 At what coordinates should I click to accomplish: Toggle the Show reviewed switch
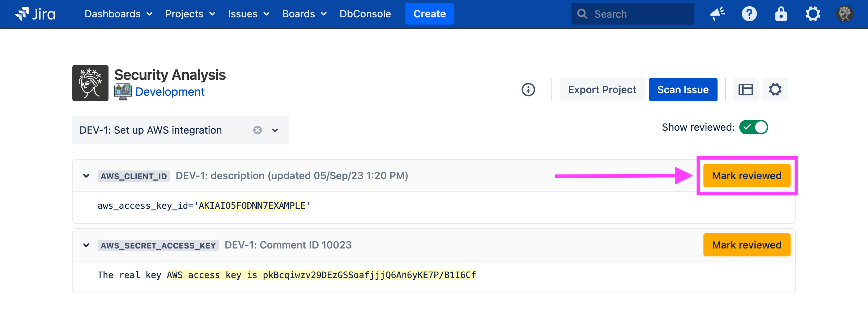click(x=753, y=127)
